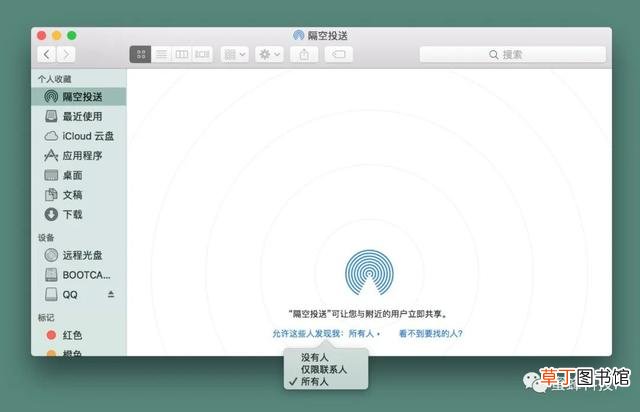Go forward with the right arrow button
The image size is (640, 412).
coord(66,54)
